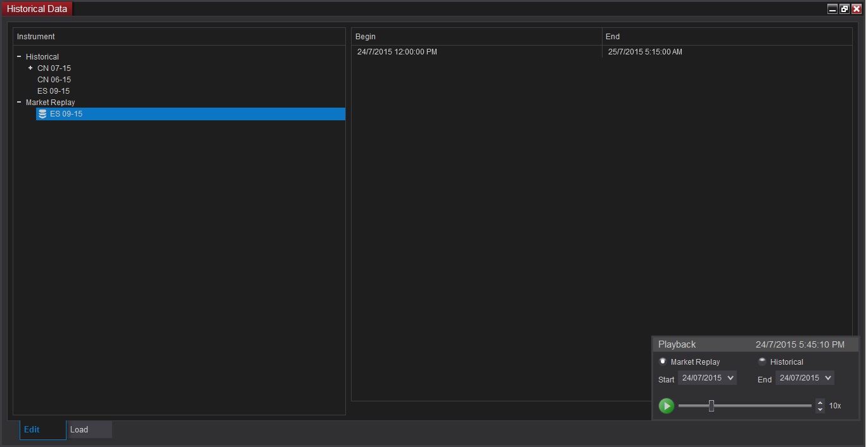The image size is (868, 447).
Task: Click the Playback panel title bar
Action: 755,344
